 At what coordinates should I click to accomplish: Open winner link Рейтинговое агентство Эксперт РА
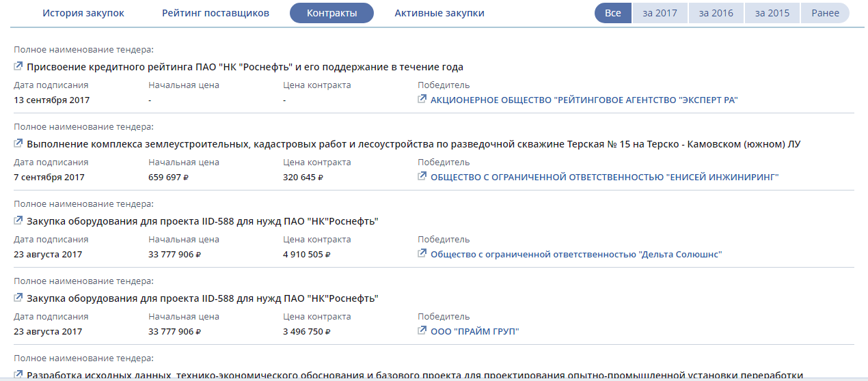coord(584,100)
